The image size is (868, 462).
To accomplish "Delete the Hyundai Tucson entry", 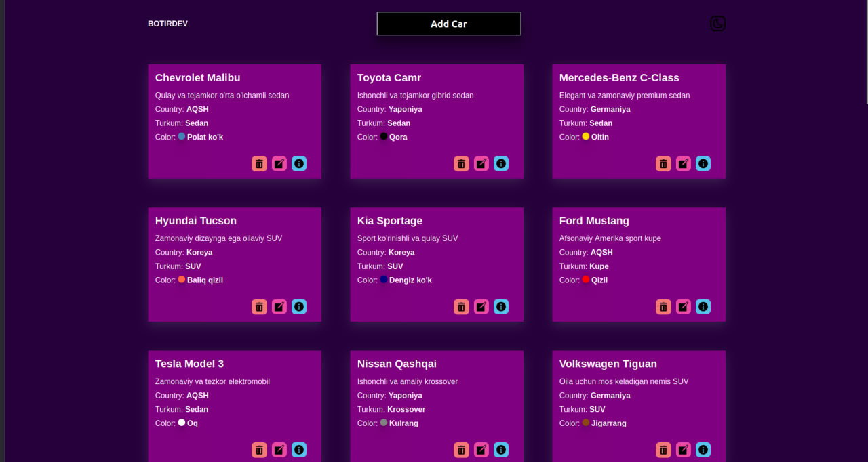I will pos(259,307).
